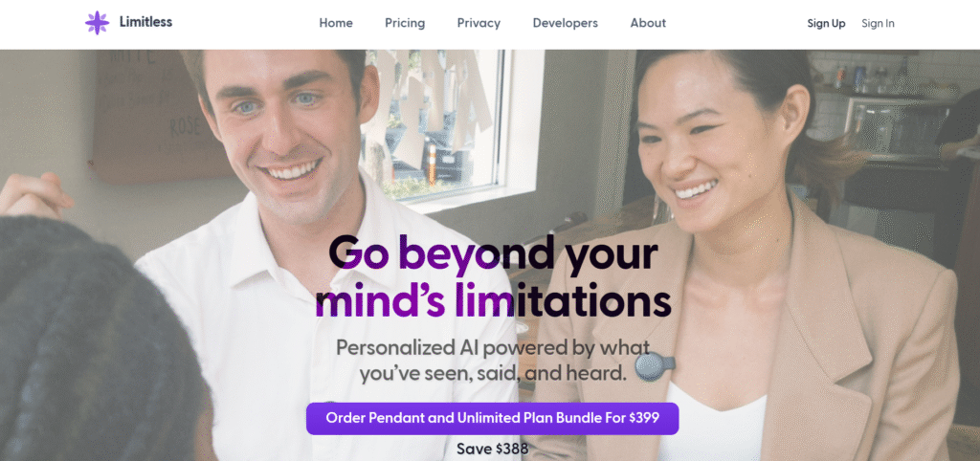This screenshot has height=461, width=980.
Task: Go to the Home page
Action: point(336,23)
